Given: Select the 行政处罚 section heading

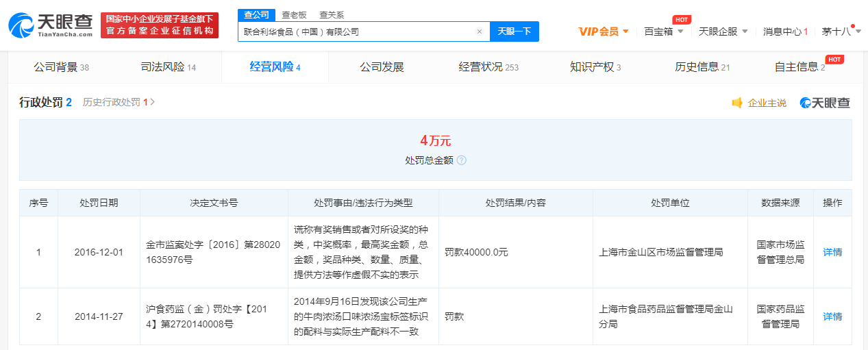Looking at the screenshot, I should (x=45, y=102).
